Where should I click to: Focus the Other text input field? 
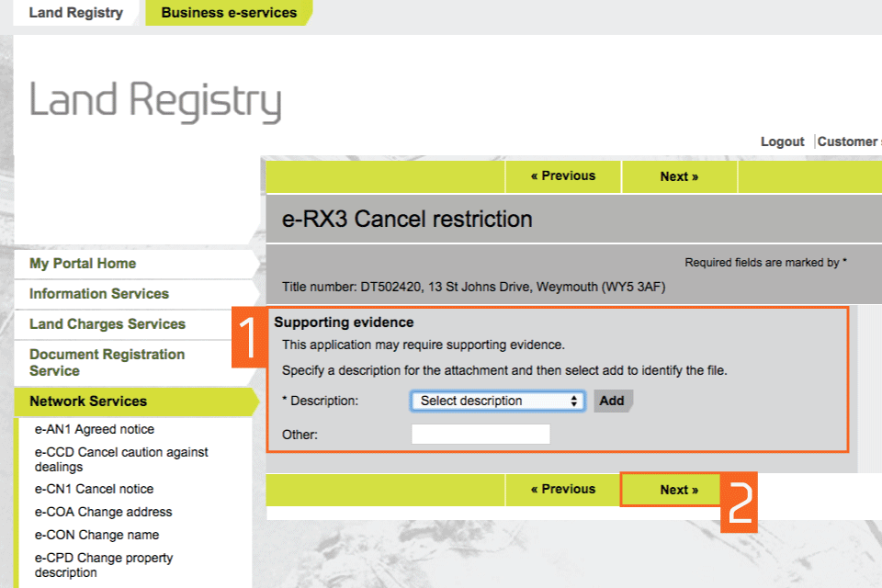click(x=481, y=435)
